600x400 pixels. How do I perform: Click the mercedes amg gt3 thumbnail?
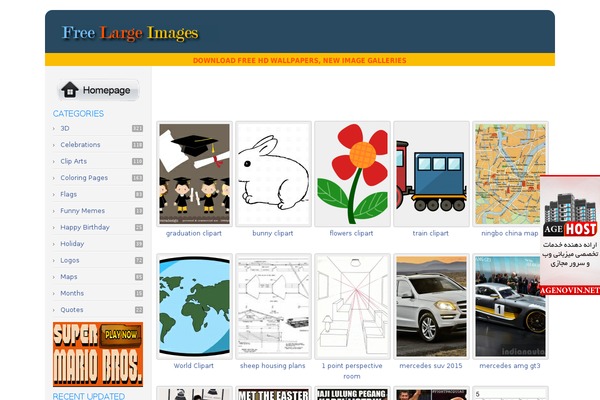click(x=510, y=306)
